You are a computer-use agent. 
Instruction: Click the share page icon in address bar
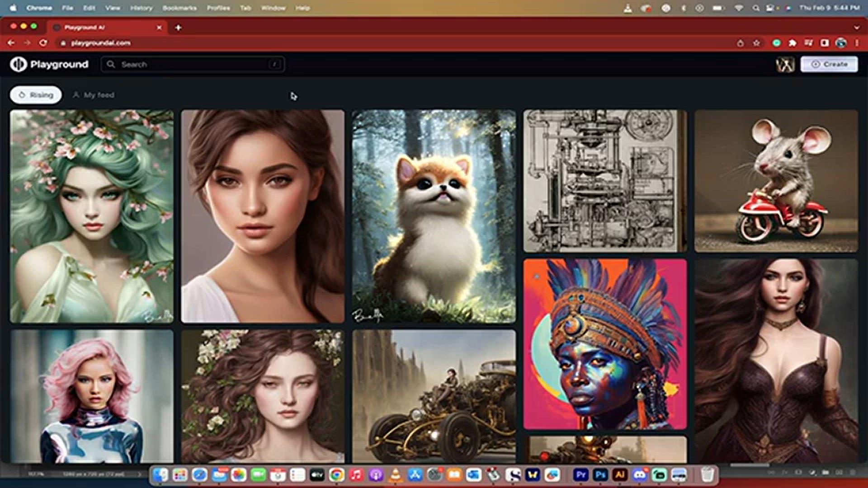click(x=740, y=43)
